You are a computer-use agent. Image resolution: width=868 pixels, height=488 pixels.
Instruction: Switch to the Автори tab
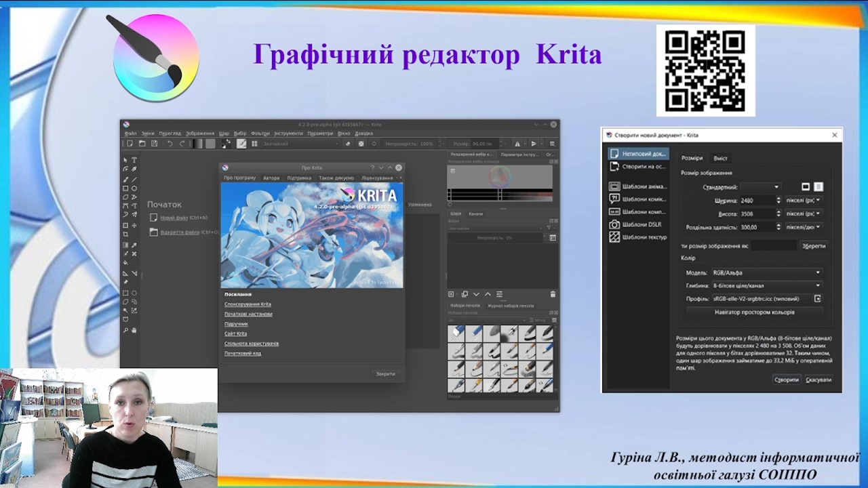[x=271, y=178]
